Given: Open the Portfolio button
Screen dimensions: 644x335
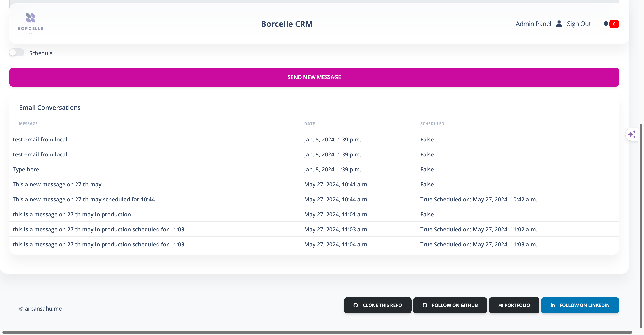Looking at the screenshot, I should pyautogui.click(x=514, y=305).
